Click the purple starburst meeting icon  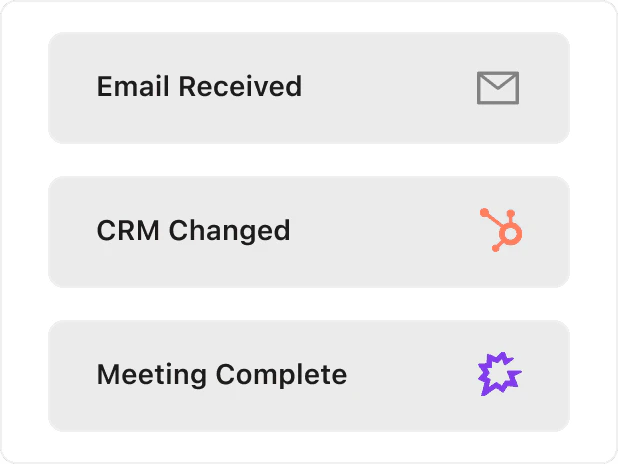[499, 375]
